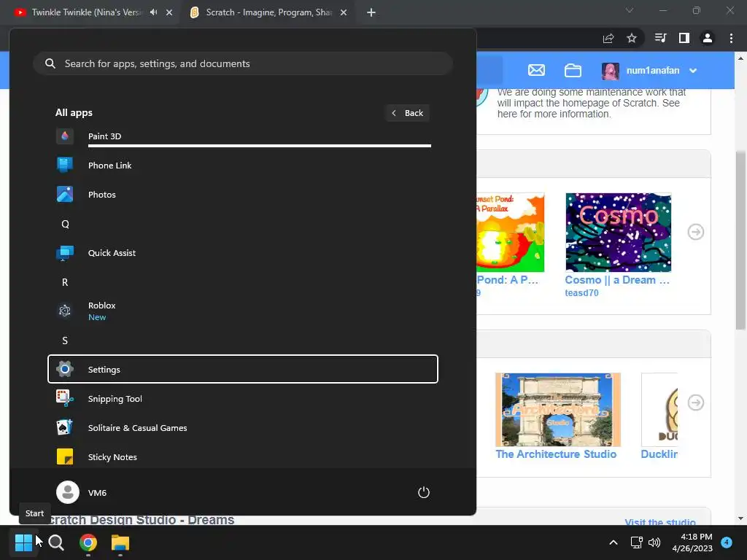The image size is (747, 560).
Task: Open Chrome's three-dot menu
Action: point(731,38)
